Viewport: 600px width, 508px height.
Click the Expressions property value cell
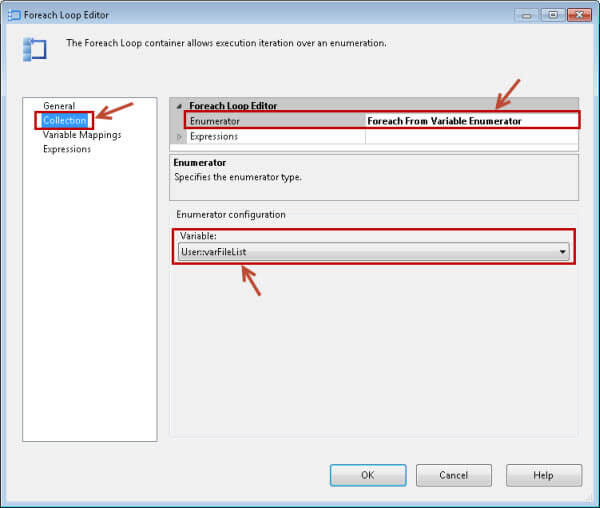coord(471,137)
